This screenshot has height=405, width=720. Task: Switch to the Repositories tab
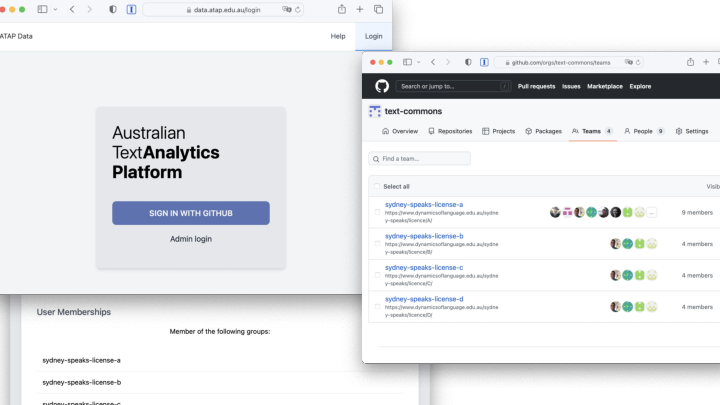(450, 131)
